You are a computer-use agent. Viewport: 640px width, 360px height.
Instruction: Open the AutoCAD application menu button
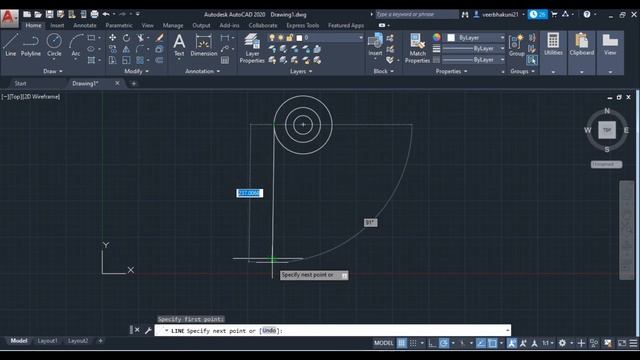tap(9, 18)
